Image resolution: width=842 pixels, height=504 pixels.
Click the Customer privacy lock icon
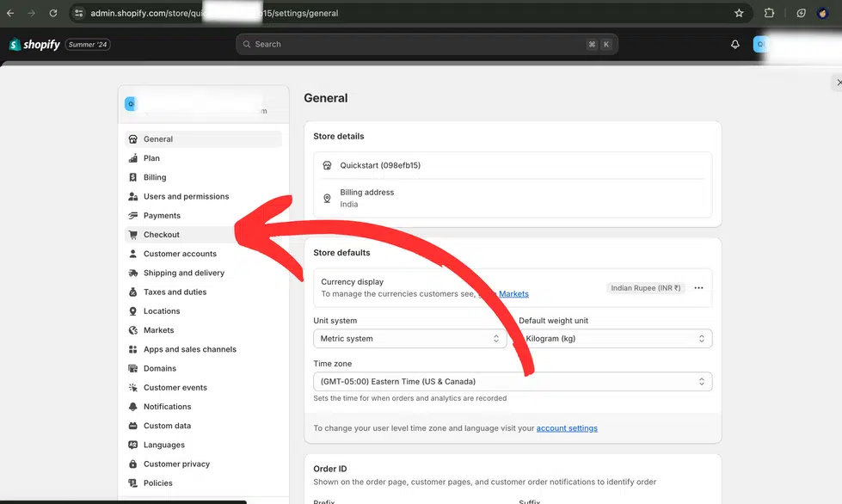133,464
